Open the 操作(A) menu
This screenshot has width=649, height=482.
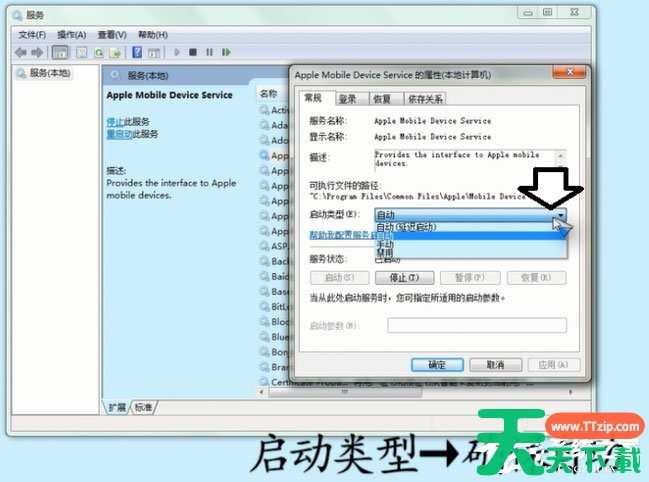(72, 35)
